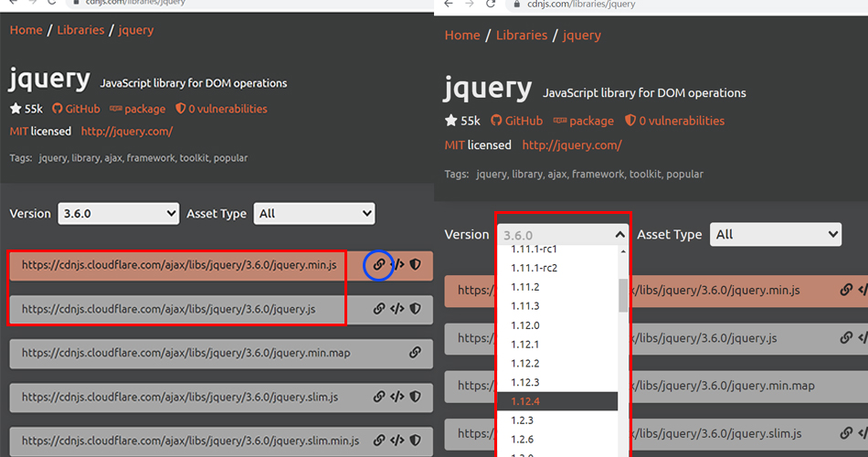Image resolution: width=868 pixels, height=457 pixels.
Task: Pick version 1.12.0 from the list
Action: pyautogui.click(x=557, y=325)
